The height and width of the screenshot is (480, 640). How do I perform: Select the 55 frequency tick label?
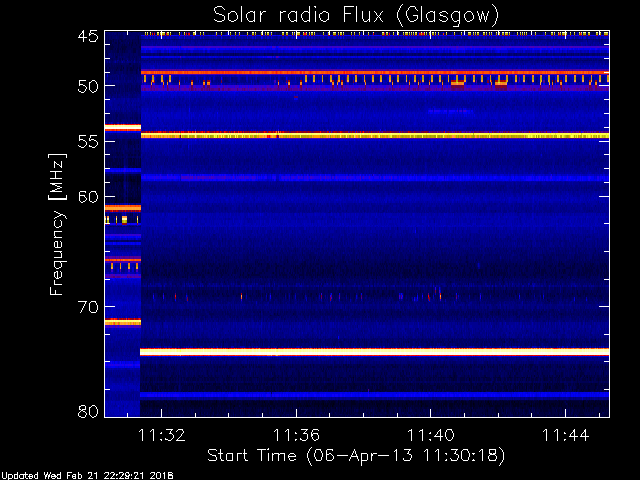point(88,142)
